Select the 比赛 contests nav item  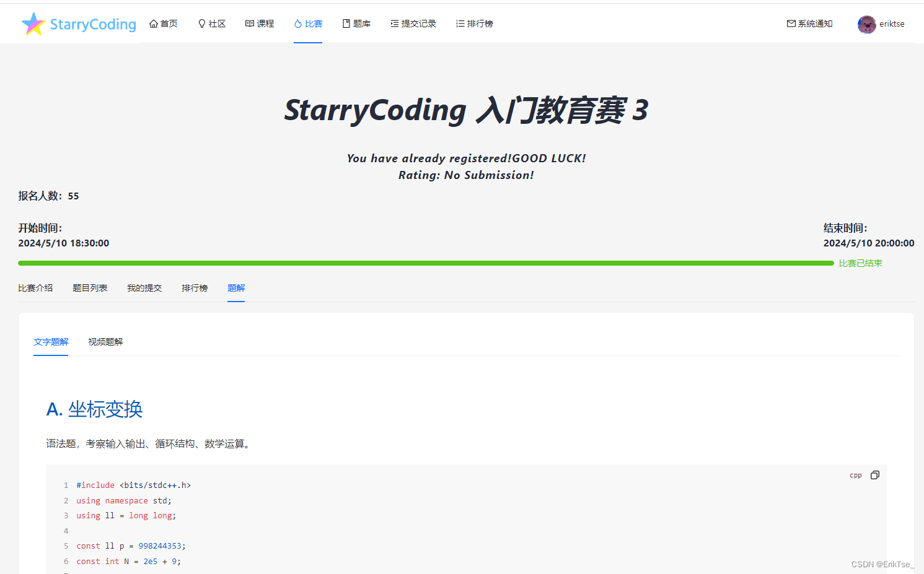click(308, 24)
